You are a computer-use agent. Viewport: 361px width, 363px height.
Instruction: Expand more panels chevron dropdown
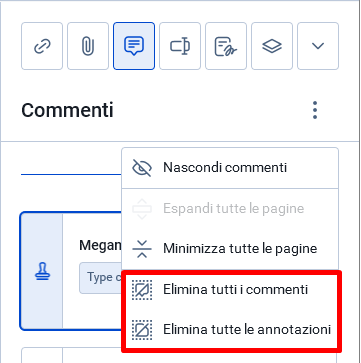tap(318, 46)
